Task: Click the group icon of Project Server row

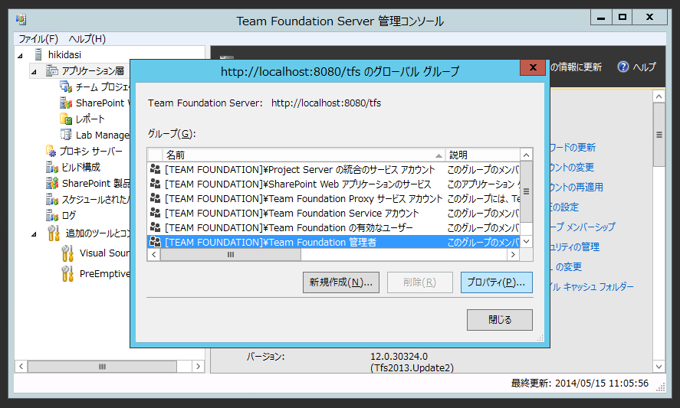Action: pos(155,169)
